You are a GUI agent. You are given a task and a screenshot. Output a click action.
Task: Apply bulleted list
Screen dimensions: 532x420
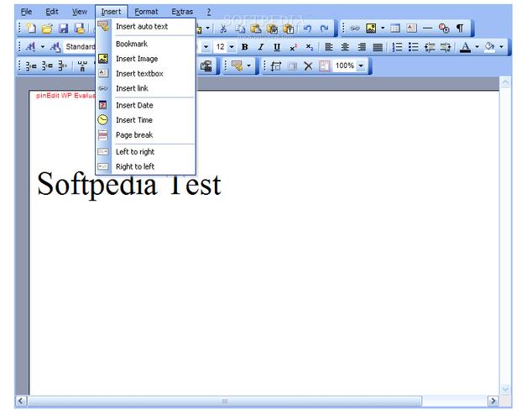tap(413, 47)
